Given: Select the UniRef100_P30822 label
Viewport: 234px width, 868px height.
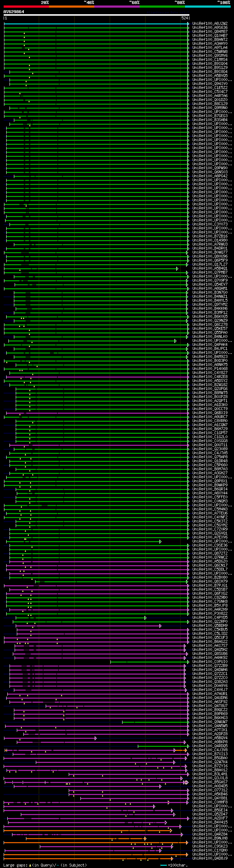Looking at the screenshot, I should click(x=210, y=614).
